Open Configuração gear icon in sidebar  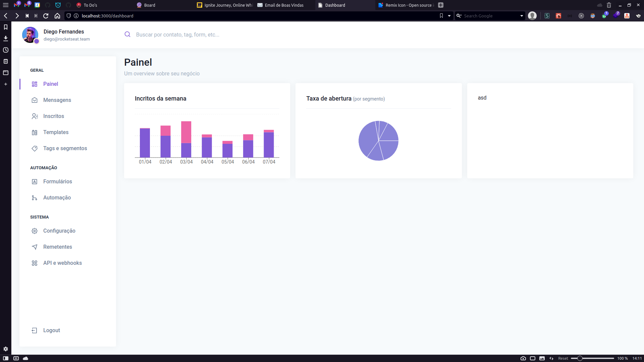[35, 231]
